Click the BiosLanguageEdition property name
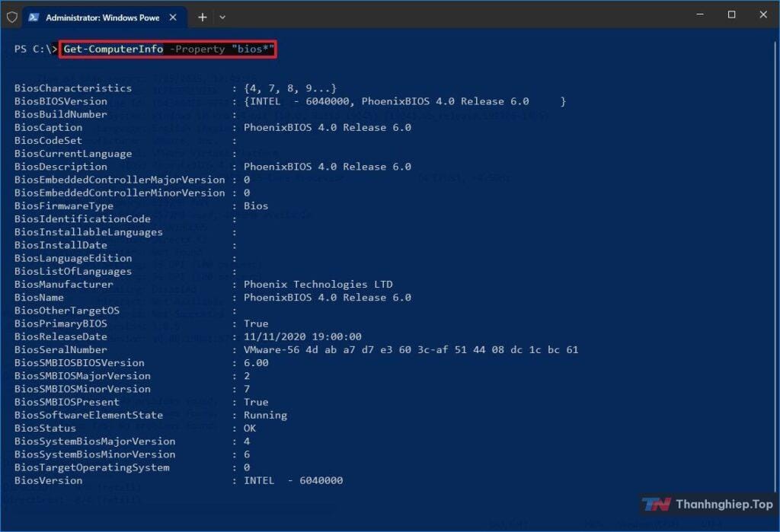This screenshot has height=532, width=780. click(73, 258)
